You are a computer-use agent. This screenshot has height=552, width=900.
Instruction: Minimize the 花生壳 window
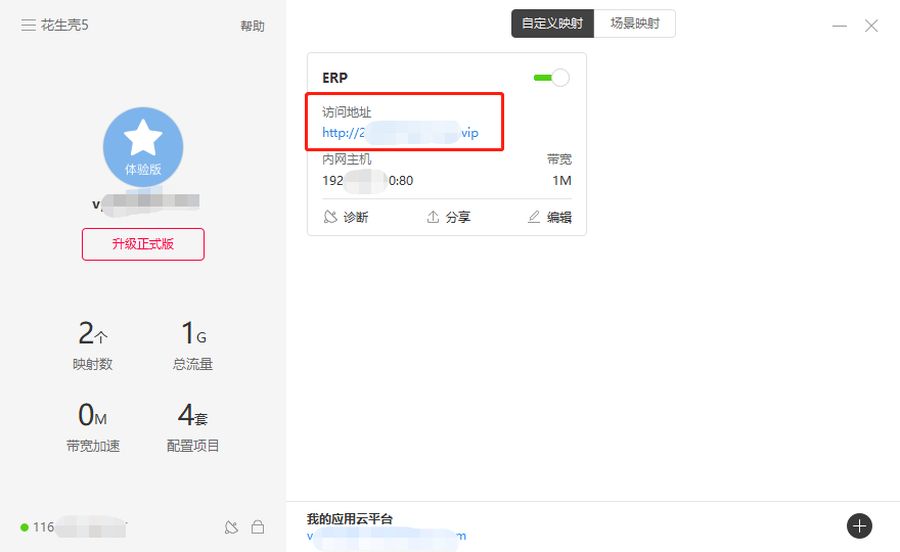[840, 26]
